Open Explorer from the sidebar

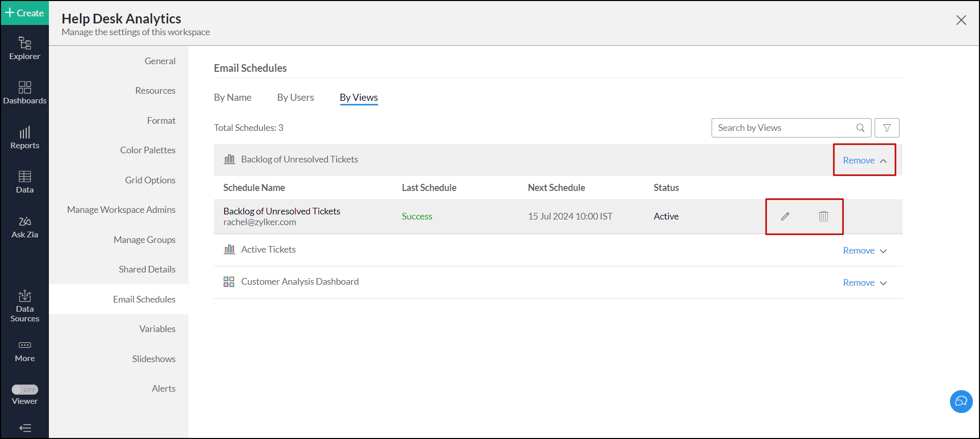pos(24,48)
